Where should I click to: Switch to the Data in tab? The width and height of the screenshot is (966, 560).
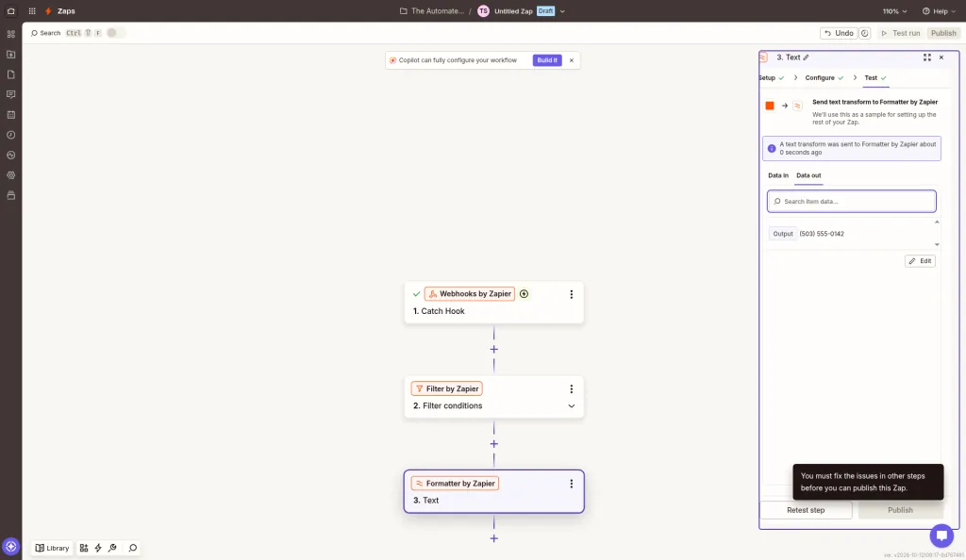[777, 175]
